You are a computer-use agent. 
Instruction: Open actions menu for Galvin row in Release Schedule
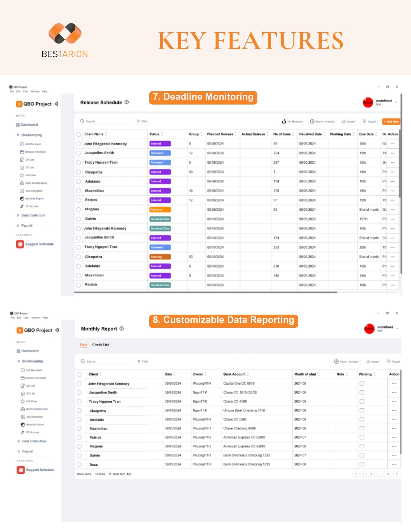coord(393,219)
